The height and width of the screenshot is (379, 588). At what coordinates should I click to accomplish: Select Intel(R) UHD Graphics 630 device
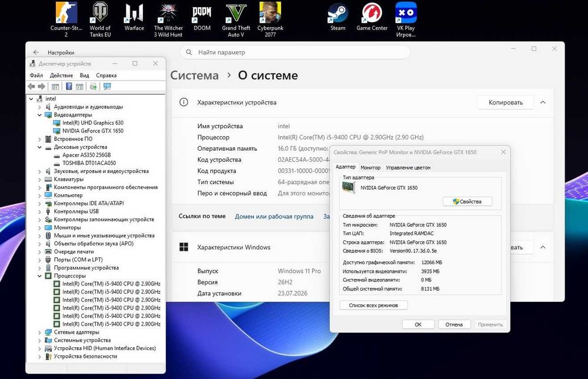(x=93, y=123)
